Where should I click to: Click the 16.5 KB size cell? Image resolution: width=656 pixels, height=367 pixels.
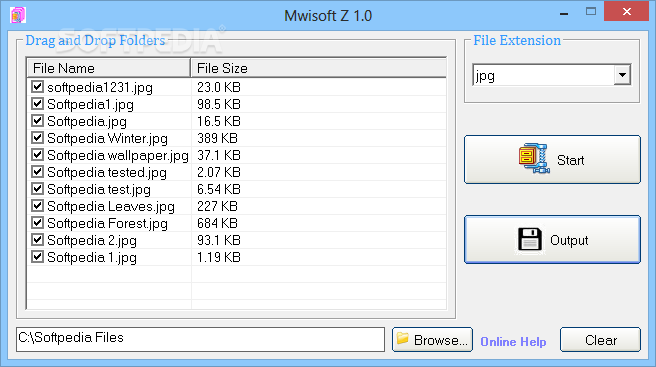tap(219, 121)
